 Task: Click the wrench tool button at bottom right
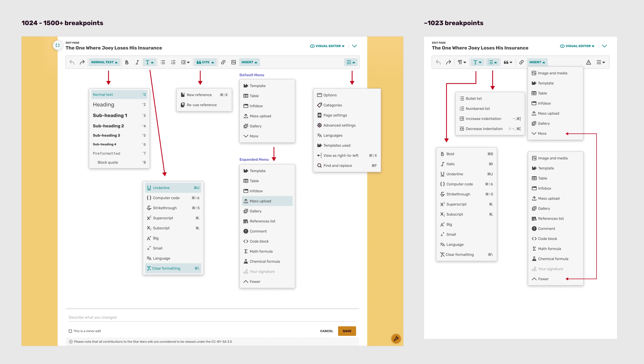click(x=396, y=339)
